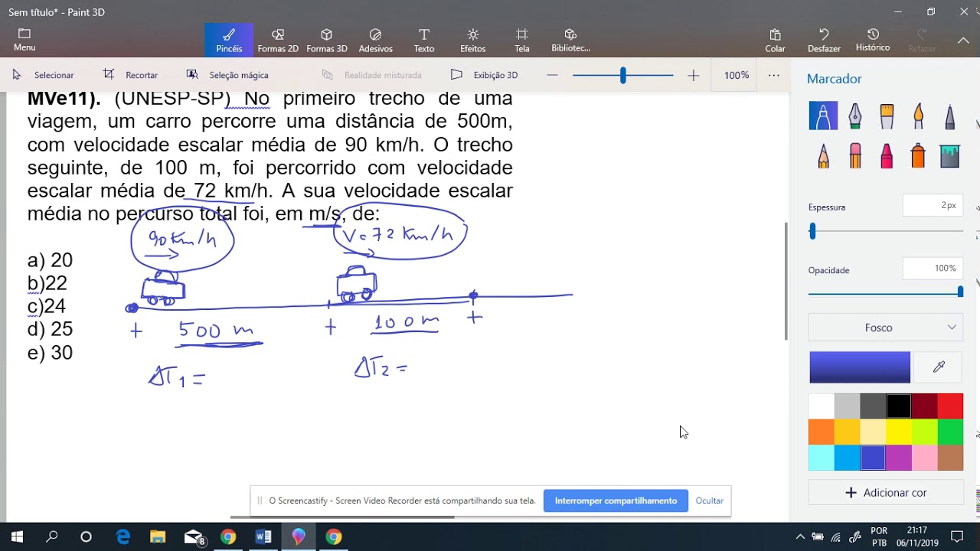This screenshot has width=980, height=551.
Task: Open Microsoft Edge from taskbar
Action: point(122,537)
